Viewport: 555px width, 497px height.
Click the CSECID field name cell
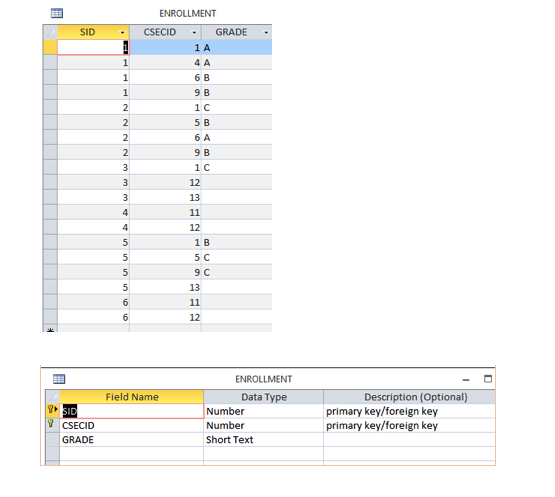pos(132,425)
